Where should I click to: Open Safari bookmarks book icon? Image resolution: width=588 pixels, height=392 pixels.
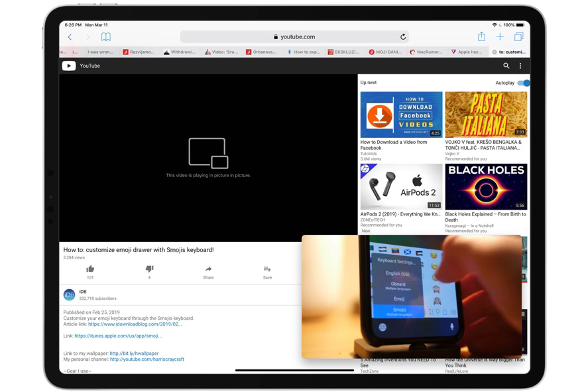click(105, 37)
